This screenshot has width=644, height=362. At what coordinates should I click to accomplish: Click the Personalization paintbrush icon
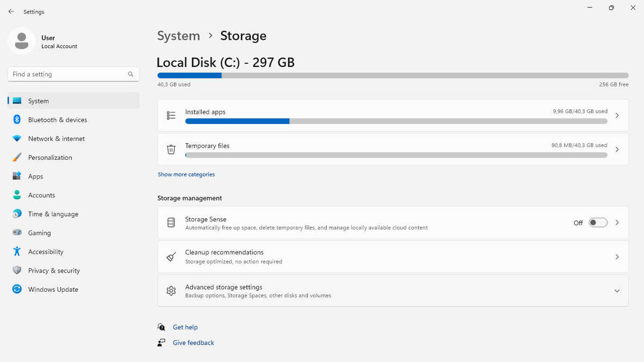17,158
